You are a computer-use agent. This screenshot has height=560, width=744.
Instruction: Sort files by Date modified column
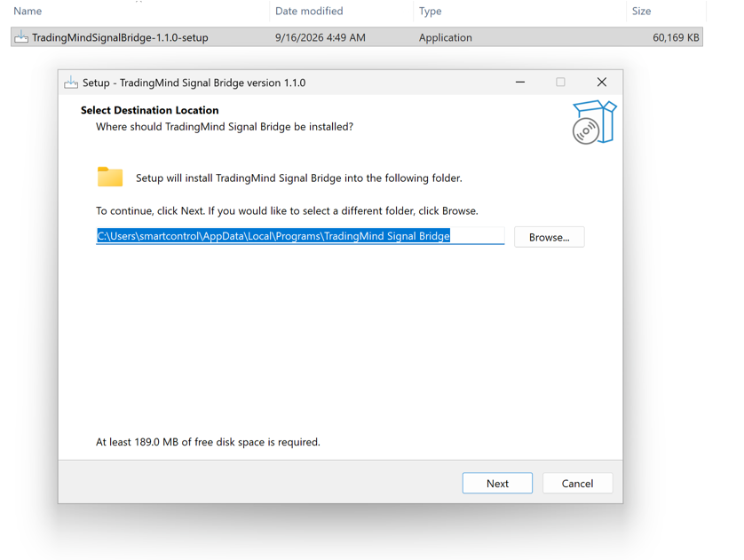pos(309,11)
